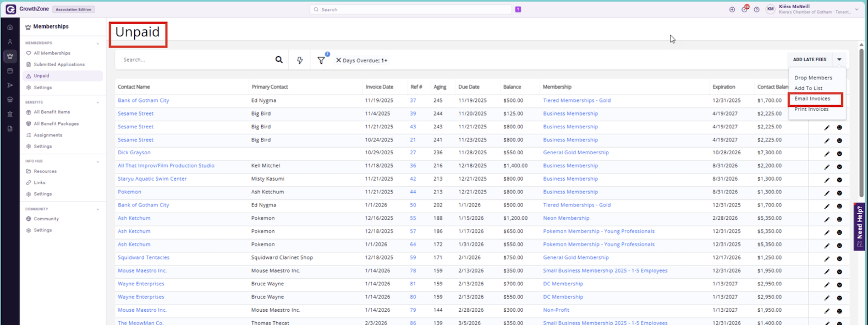Image resolution: width=868 pixels, height=325 pixels.
Task: Open Neon Membership link
Action: pos(566,218)
